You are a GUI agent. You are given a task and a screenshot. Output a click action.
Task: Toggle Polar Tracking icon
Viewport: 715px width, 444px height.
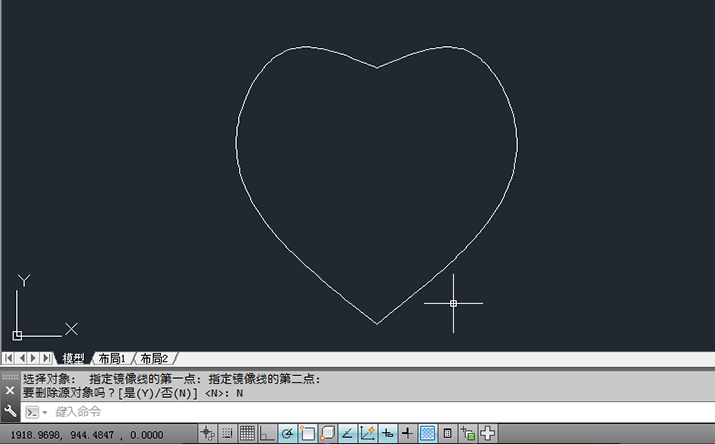[x=287, y=433]
